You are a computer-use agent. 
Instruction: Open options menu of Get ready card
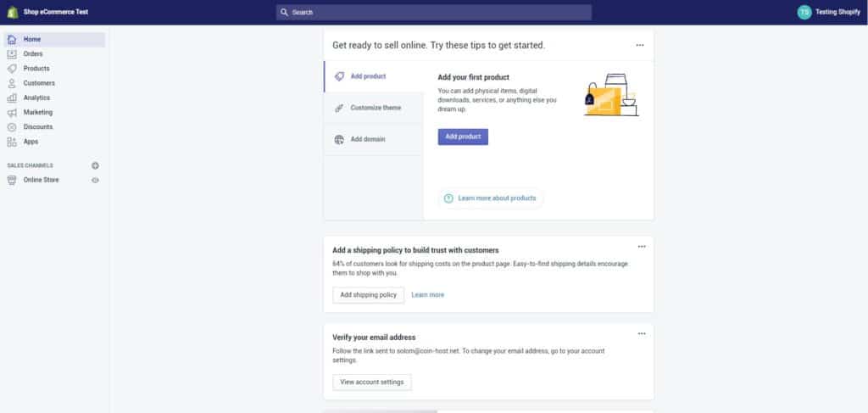[x=640, y=46]
